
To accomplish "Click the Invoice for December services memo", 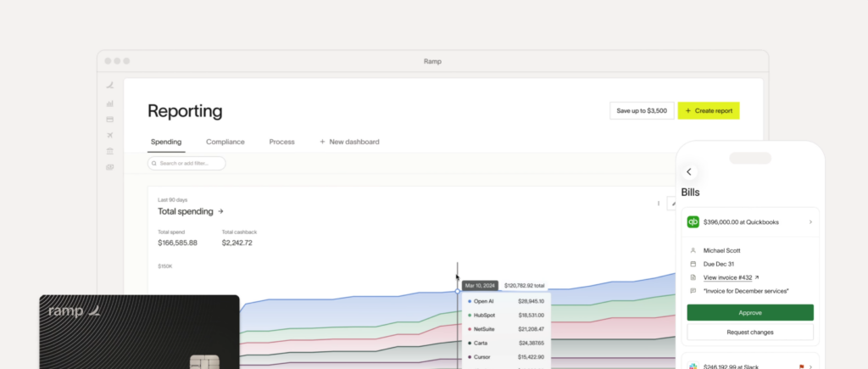I will pos(746,291).
